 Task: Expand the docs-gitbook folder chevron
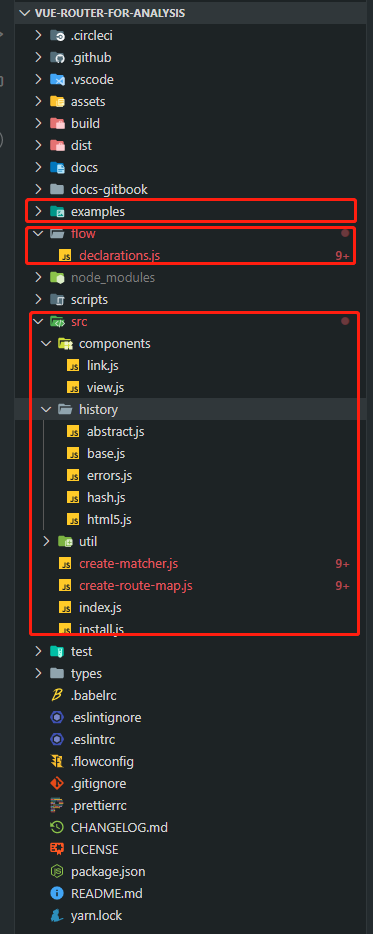tap(38, 189)
